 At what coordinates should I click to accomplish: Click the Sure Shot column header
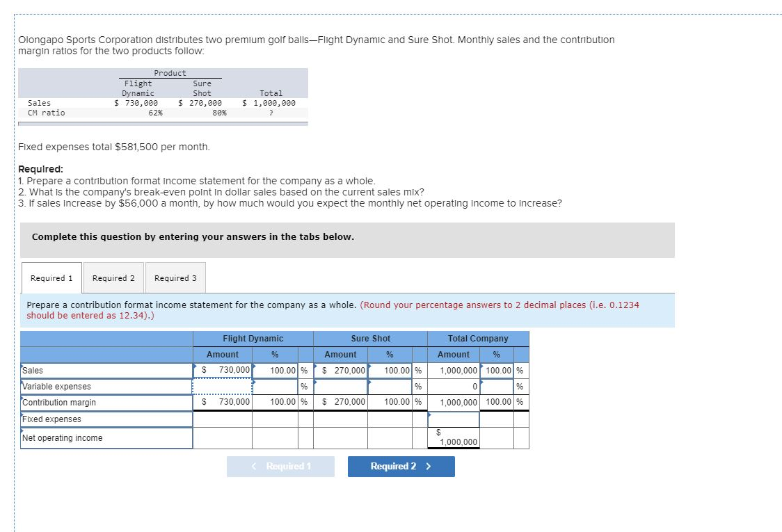point(371,339)
